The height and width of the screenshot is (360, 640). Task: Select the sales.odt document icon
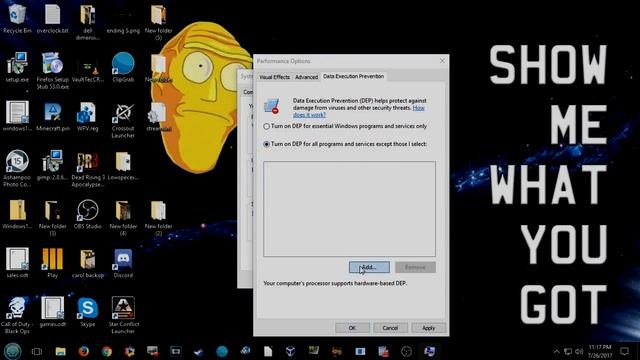pos(17,263)
